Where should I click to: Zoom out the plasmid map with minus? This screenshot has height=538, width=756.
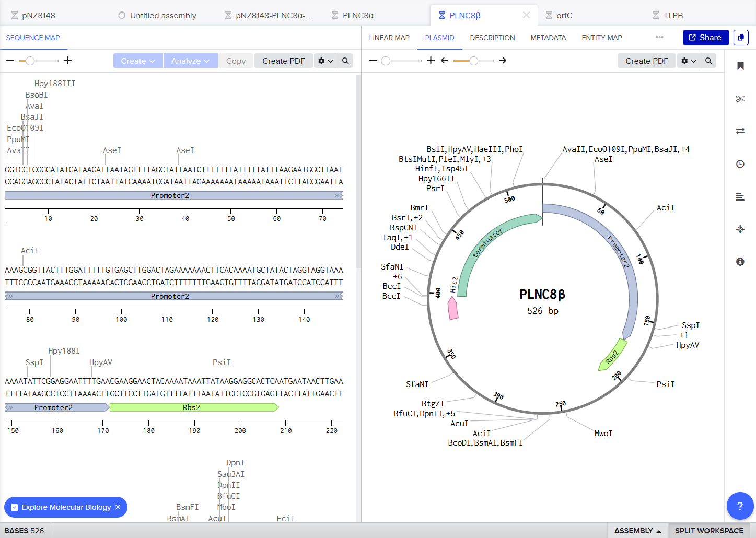(373, 61)
